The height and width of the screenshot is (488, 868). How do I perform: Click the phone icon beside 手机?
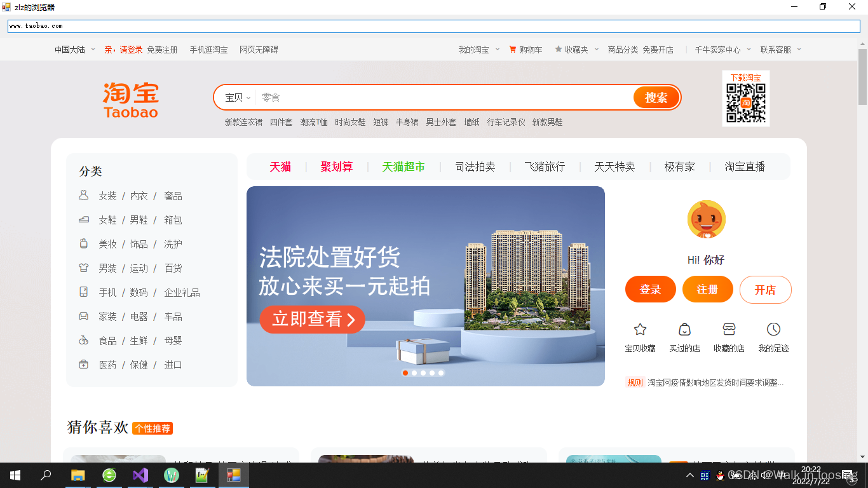(x=83, y=292)
